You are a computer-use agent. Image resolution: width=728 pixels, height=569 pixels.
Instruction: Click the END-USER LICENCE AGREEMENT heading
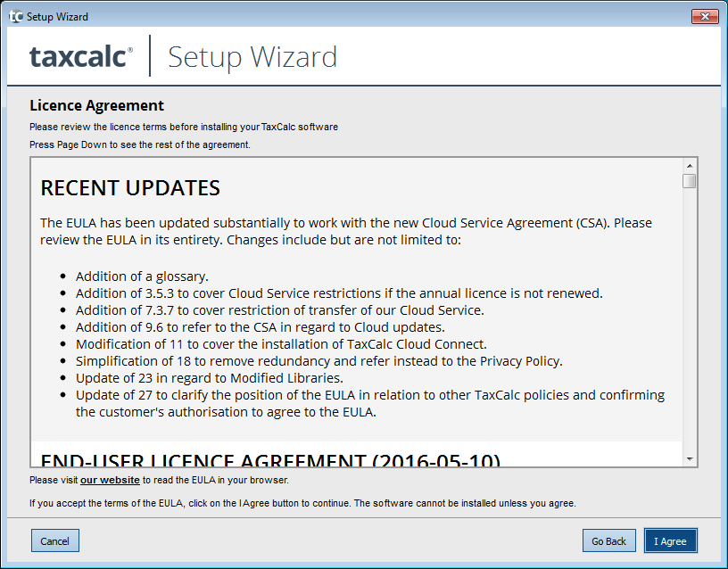coord(270,460)
